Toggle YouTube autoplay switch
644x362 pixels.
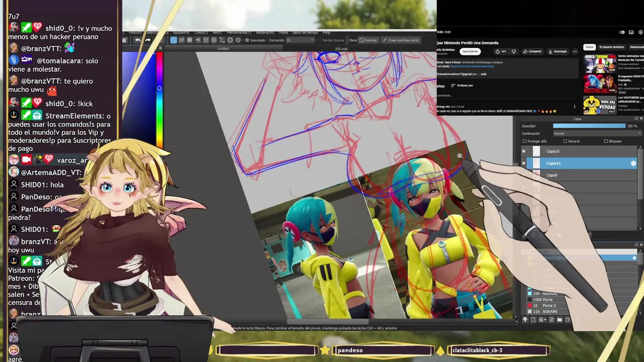[622, 32]
